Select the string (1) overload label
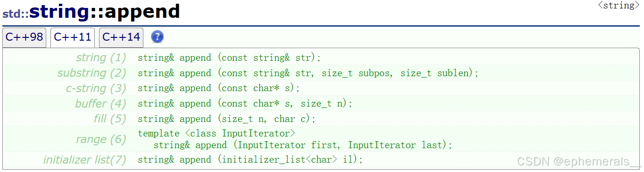Viewport: 644px width, 172px height. [x=101, y=57]
